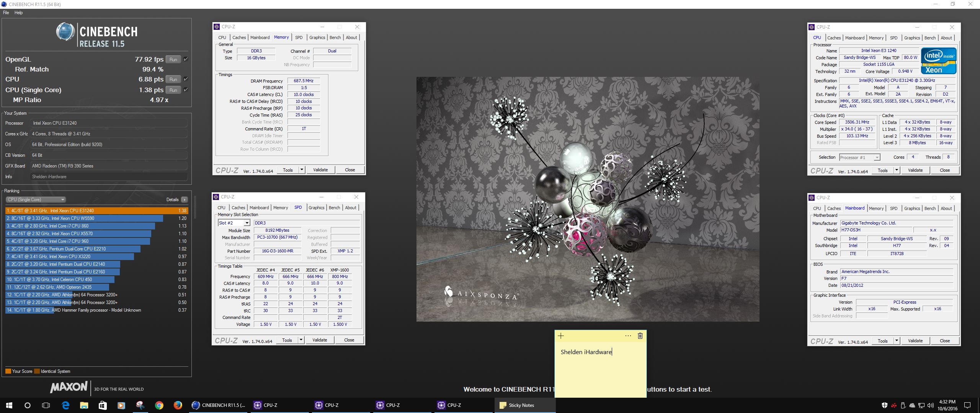Open Windows Store from taskbar
The height and width of the screenshot is (413, 980).
tap(103, 405)
